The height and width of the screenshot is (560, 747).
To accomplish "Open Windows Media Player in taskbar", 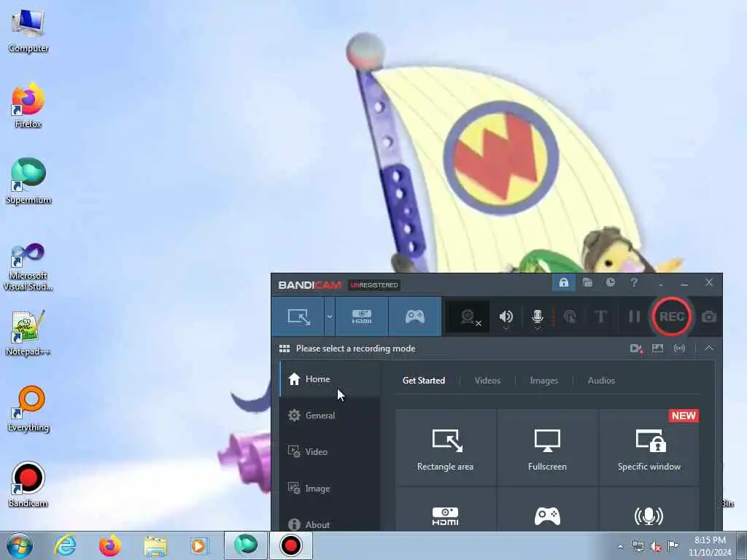I will tap(200, 545).
